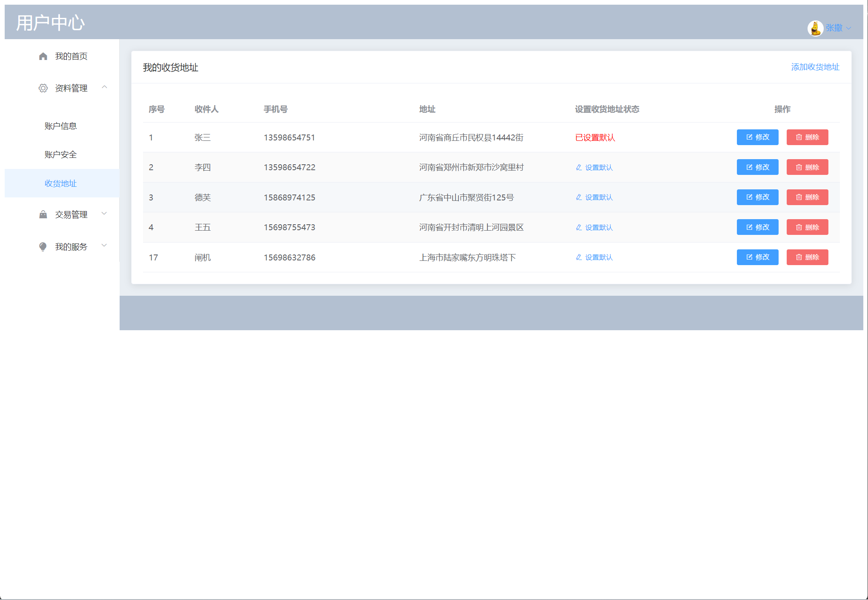
Task: Click the user avatar image in header
Action: pos(815,28)
